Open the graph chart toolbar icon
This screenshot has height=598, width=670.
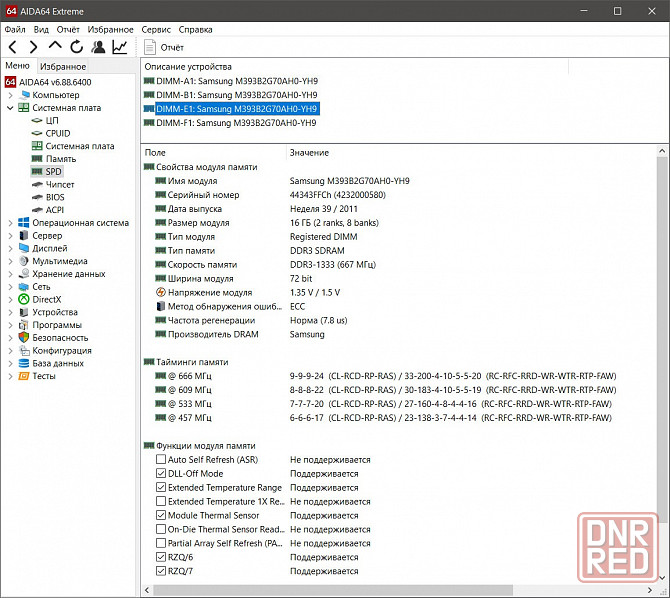tap(120, 47)
